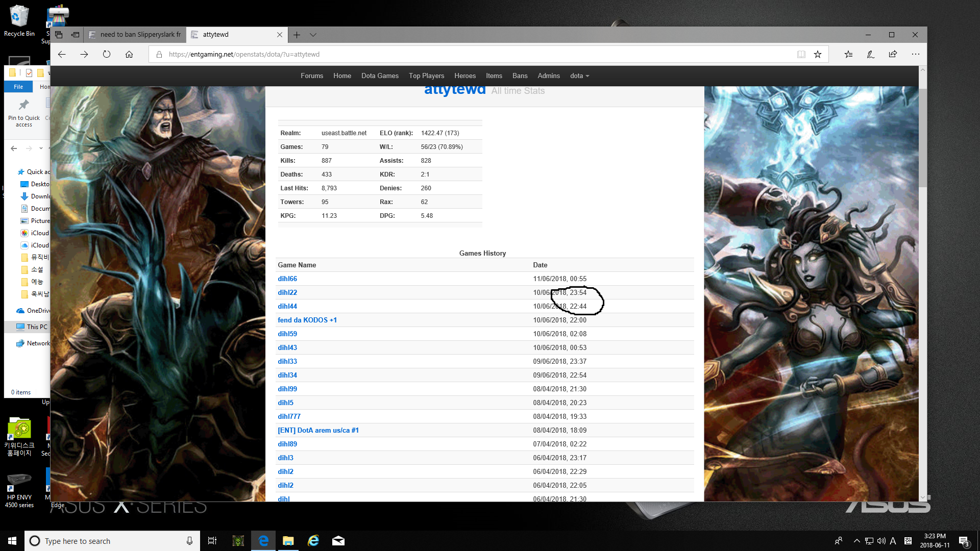Click the Set tabs aside icon
Viewport: 980px width, 551px height.
(75, 35)
